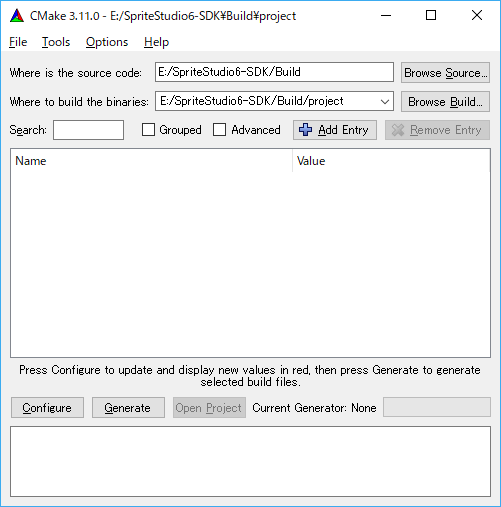Expand the build binaries path dropdown
This screenshot has height=507, width=501.
click(x=385, y=101)
